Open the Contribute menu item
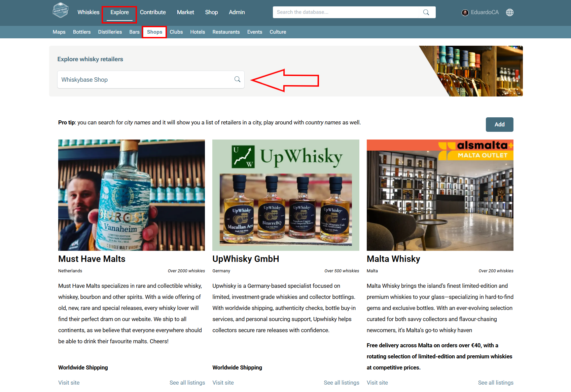 pyautogui.click(x=153, y=12)
